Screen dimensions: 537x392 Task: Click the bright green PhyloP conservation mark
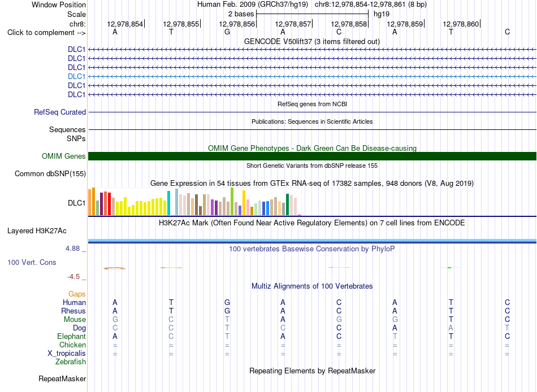click(449, 267)
